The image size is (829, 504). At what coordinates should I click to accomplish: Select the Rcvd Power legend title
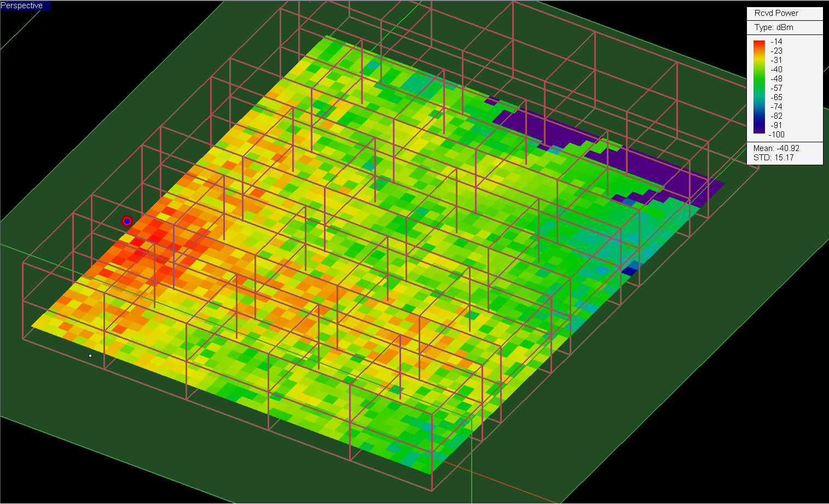pyautogui.click(x=776, y=13)
